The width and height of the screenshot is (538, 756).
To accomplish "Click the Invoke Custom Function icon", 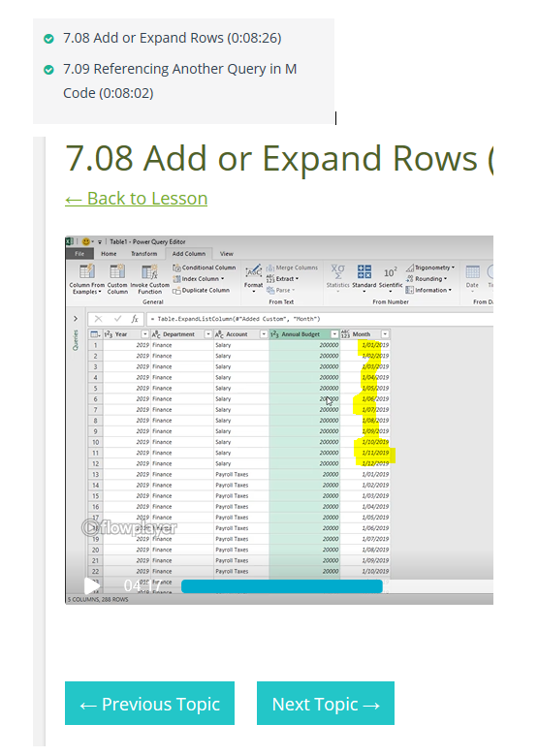I will click(149, 271).
